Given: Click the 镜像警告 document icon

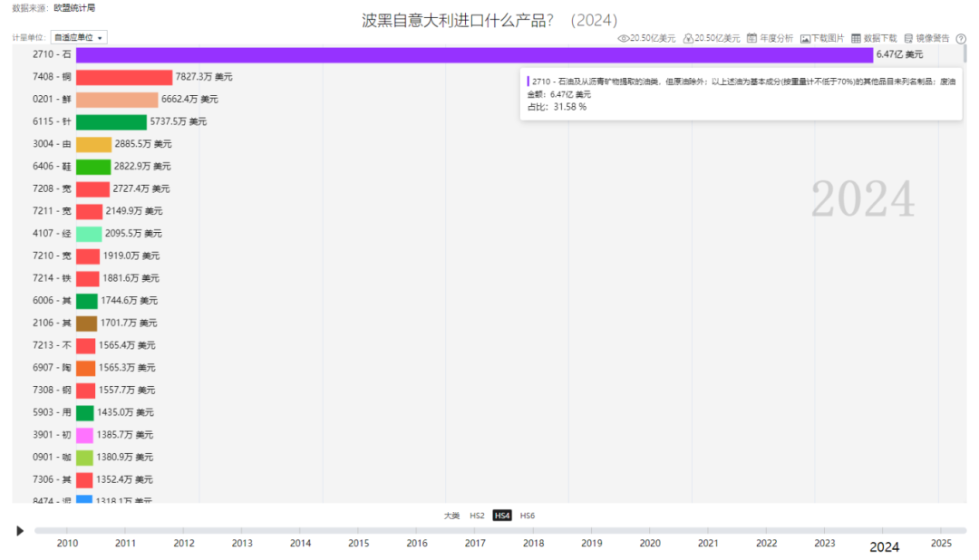Looking at the screenshot, I should click(908, 39).
